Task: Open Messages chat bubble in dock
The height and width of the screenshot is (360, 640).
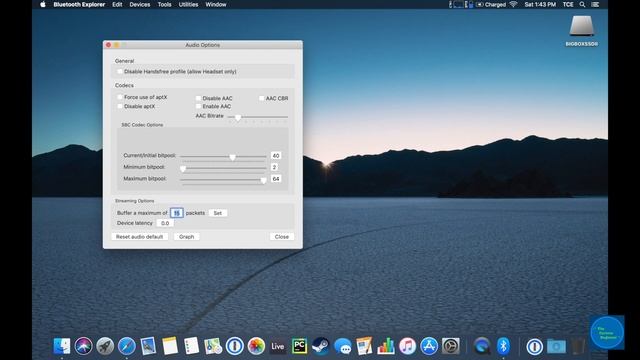Action: pyautogui.click(x=342, y=347)
